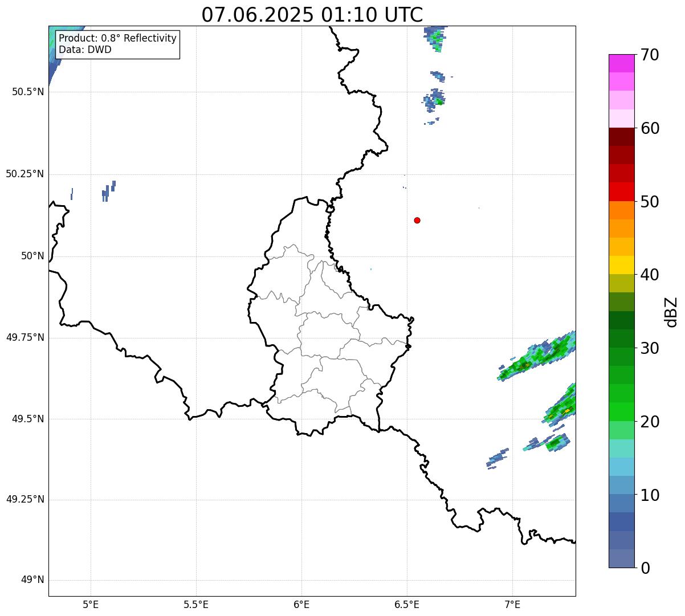Click latitude label 49.5°N
This screenshot has height=616, width=685.
tap(28, 419)
